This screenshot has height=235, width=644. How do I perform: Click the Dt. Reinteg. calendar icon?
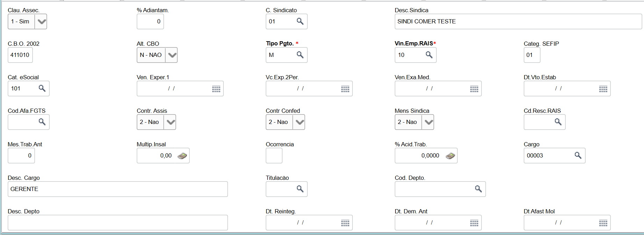click(345, 223)
